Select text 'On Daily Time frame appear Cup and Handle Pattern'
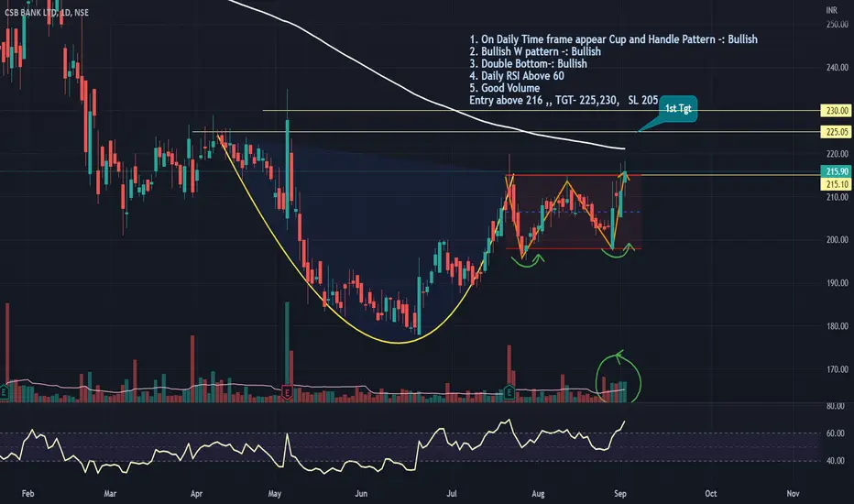Image resolution: width=854 pixels, height=504 pixels. [598, 39]
